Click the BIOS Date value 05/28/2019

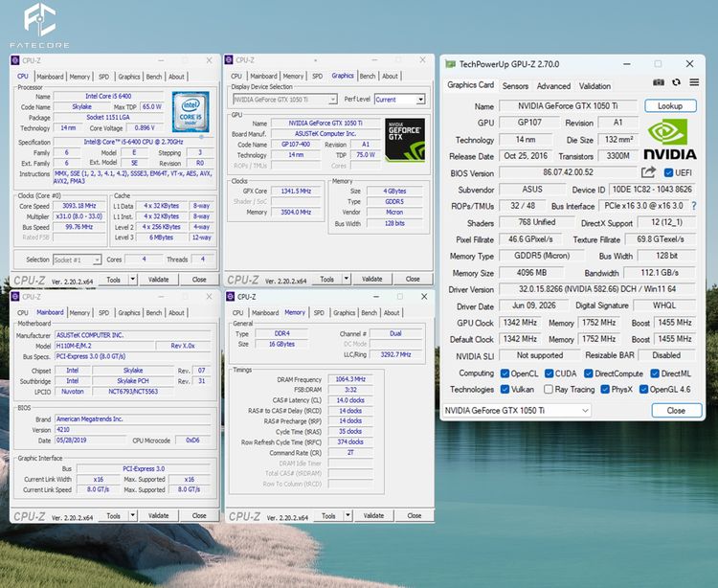tap(90, 441)
